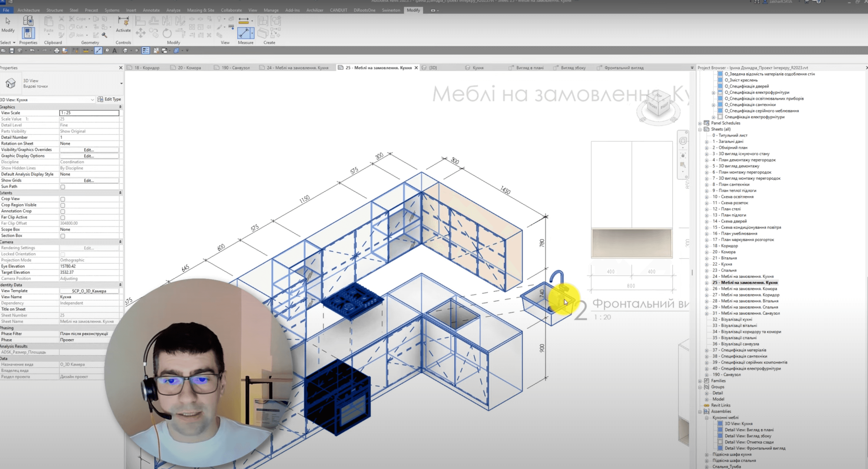Close the Properties palette
This screenshot has height=469, width=868.
121,68
